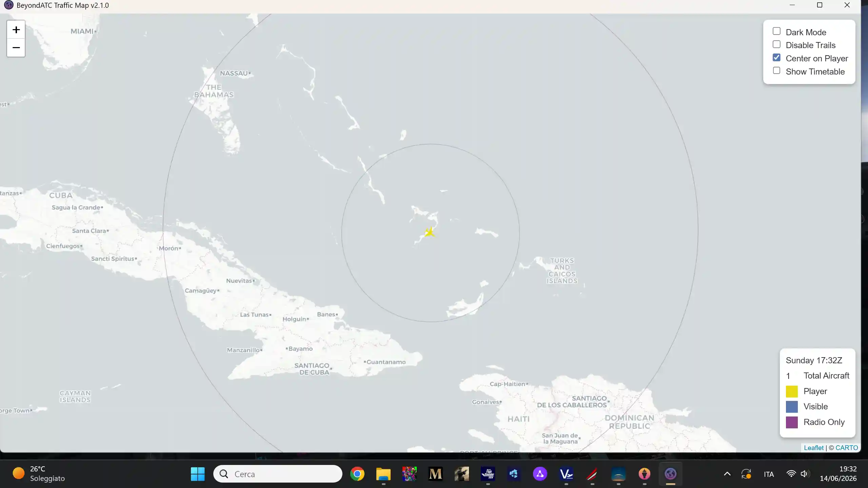Image resolution: width=868 pixels, height=488 pixels.
Task: Open File Explorer from the taskbar
Action: [x=383, y=474]
